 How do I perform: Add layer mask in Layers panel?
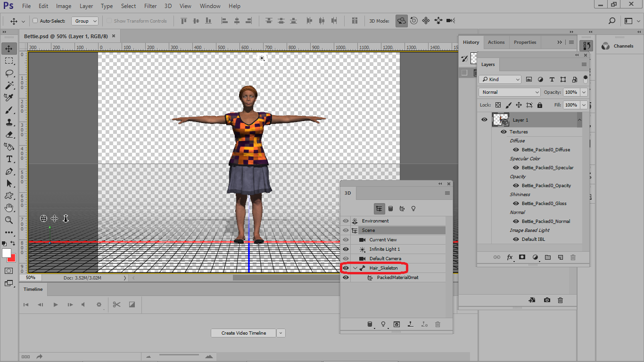[x=522, y=257]
